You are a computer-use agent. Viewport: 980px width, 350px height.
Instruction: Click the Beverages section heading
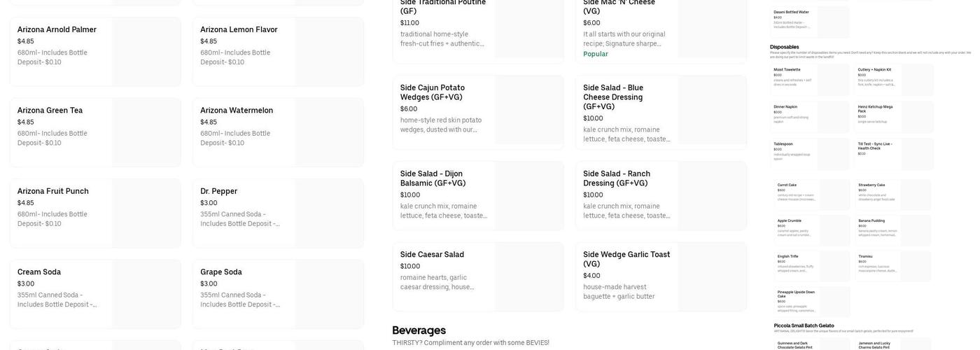(x=419, y=330)
